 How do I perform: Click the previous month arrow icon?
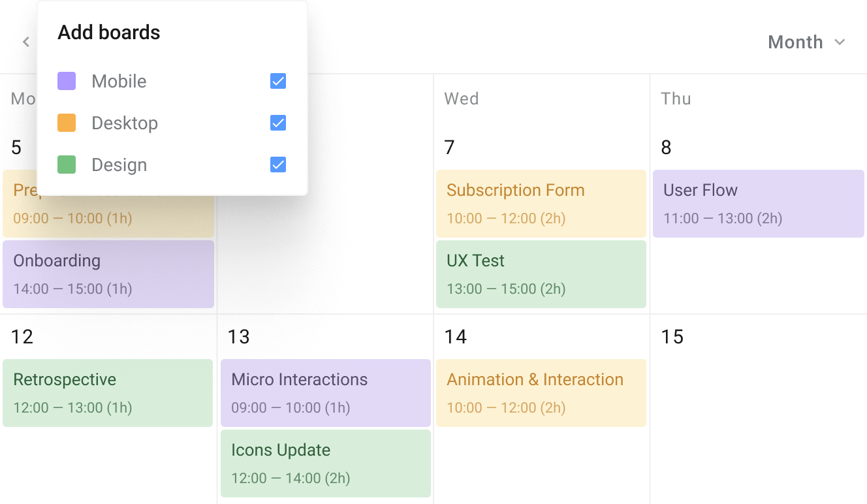pos(26,42)
